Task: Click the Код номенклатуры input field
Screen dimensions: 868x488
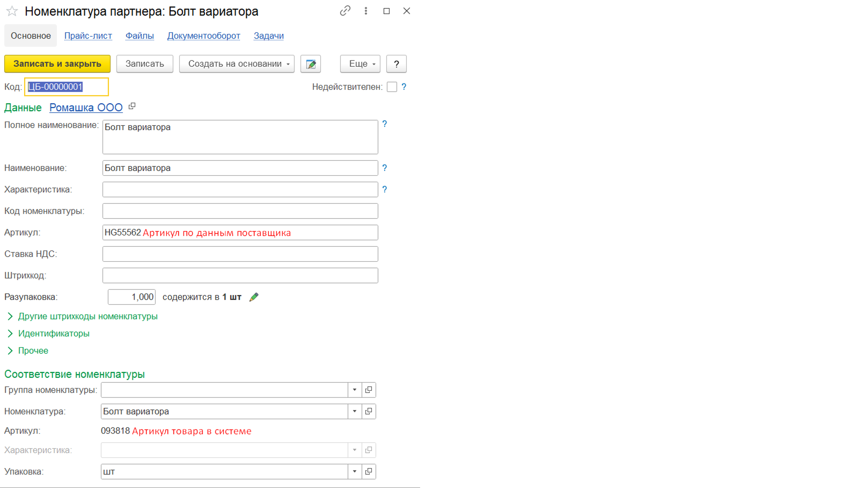Action: tap(240, 211)
